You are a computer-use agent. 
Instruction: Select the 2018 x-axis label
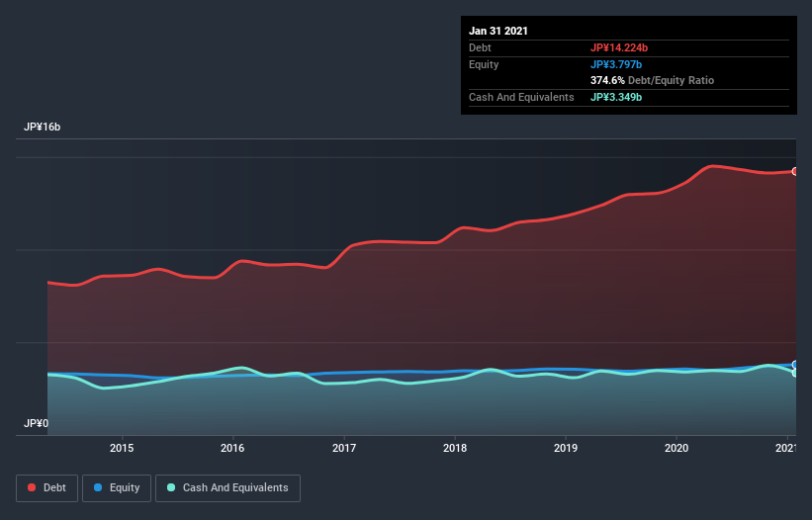click(x=455, y=448)
